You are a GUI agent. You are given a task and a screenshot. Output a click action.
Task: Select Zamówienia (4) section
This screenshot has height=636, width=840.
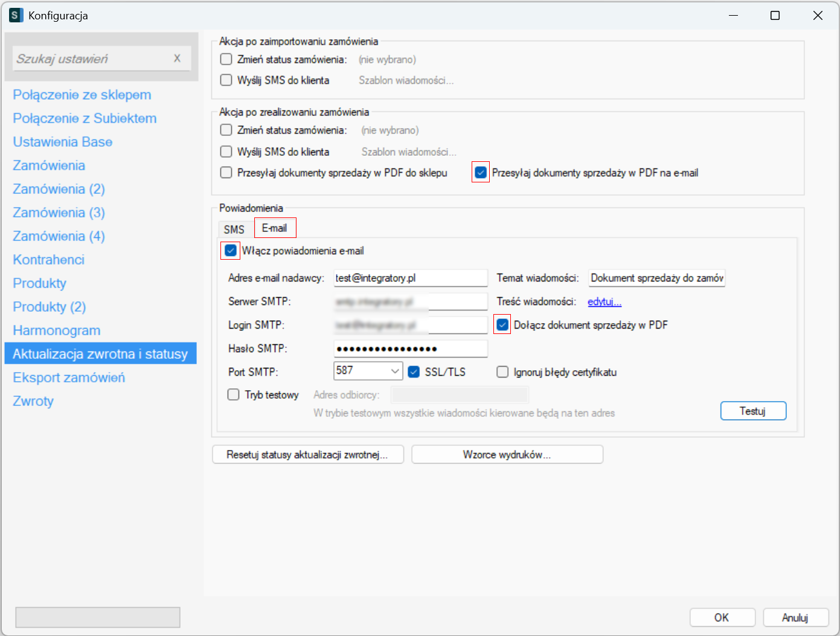[59, 236]
